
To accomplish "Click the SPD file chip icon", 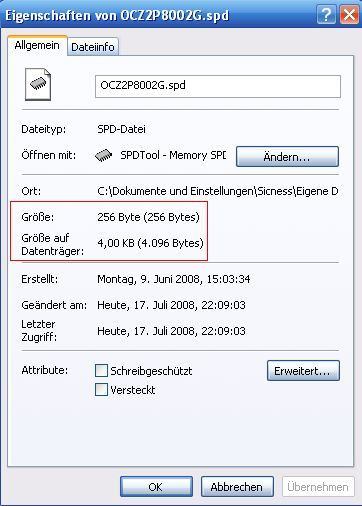I will click(x=38, y=84).
